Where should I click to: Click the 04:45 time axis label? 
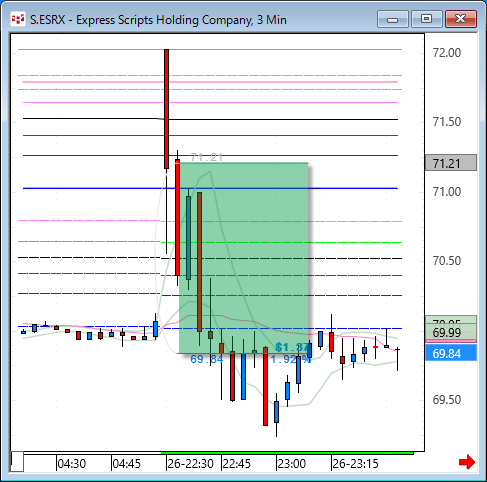point(126,464)
